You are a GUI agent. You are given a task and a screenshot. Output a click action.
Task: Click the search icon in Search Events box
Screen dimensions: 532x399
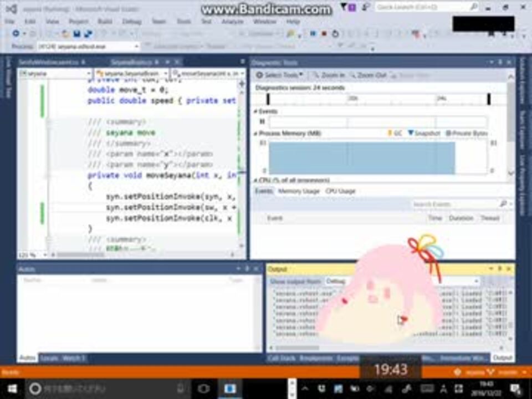click(x=503, y=204)
